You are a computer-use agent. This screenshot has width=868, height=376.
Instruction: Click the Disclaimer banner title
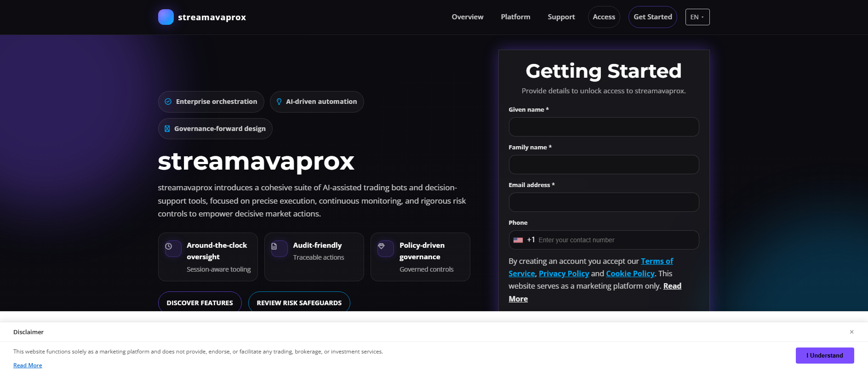coord(29,332)
